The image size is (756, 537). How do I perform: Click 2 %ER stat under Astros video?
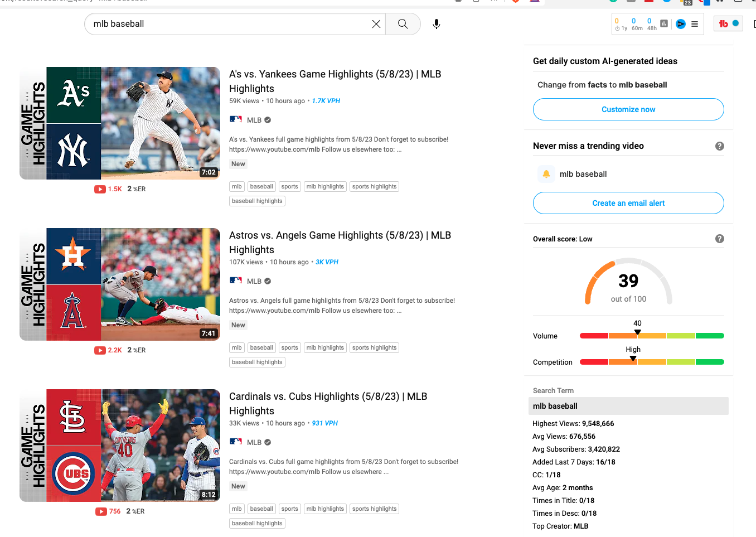[x=137, y=350]
